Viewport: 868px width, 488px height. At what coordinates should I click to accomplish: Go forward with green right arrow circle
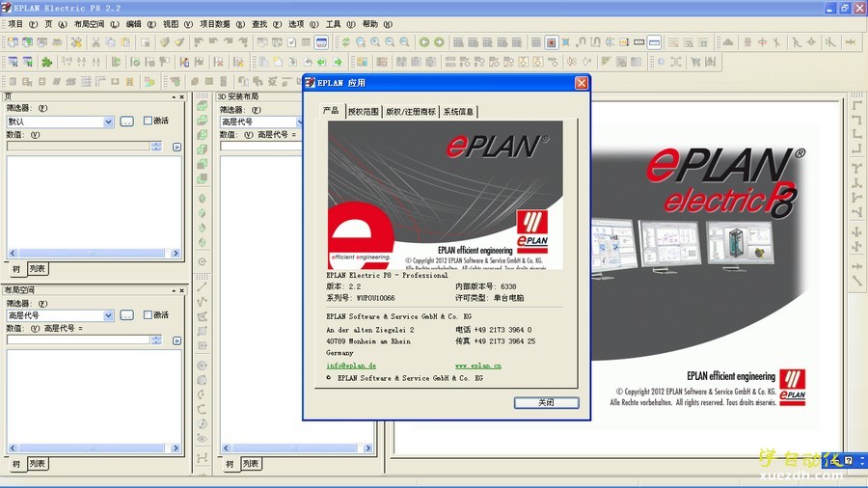coord(439,42)
